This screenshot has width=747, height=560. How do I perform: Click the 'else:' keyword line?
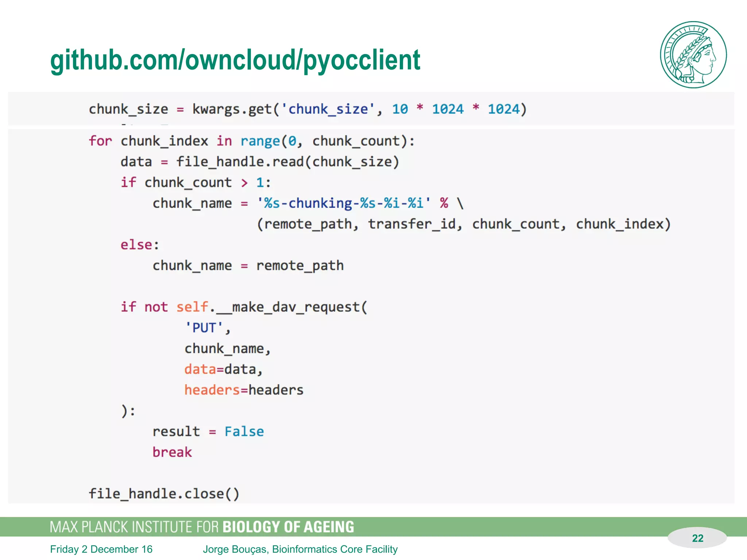pyautogui.click(x=140, y=245)
